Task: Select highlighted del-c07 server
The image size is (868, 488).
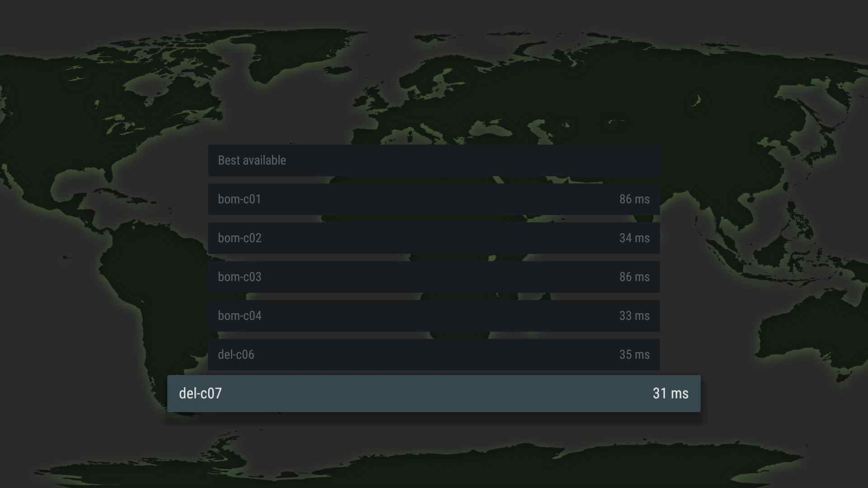Action: coord(434,394)
